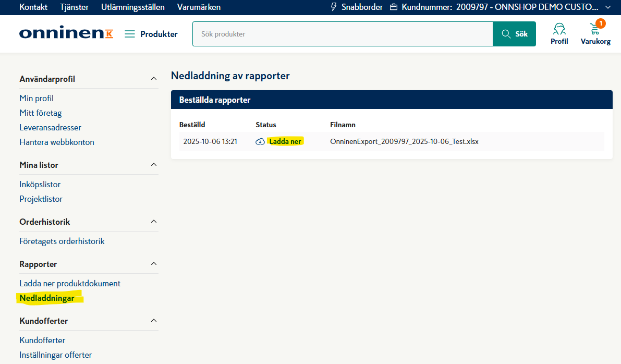Click the Produkter menu label
The height and width of the screenshot is (364, 621).
[159, 34]
